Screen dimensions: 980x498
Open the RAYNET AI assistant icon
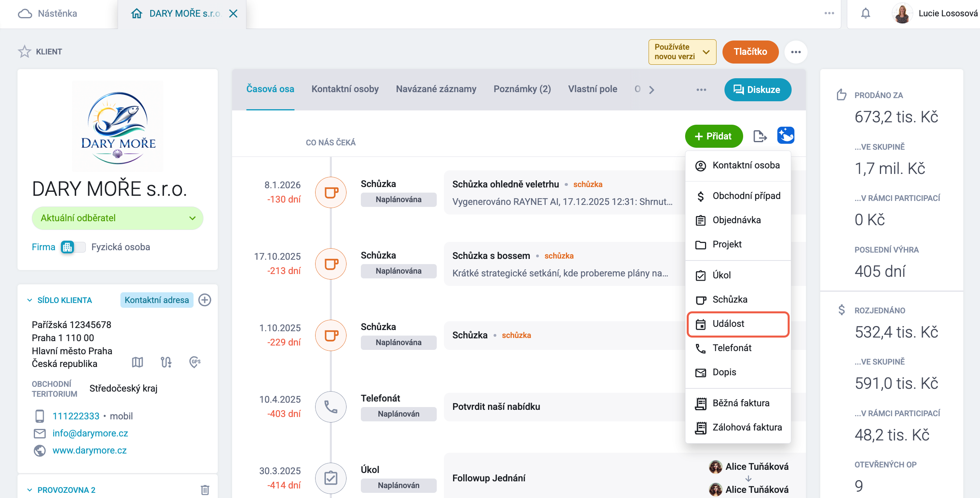pyautogui.click(x=786, y=135)
